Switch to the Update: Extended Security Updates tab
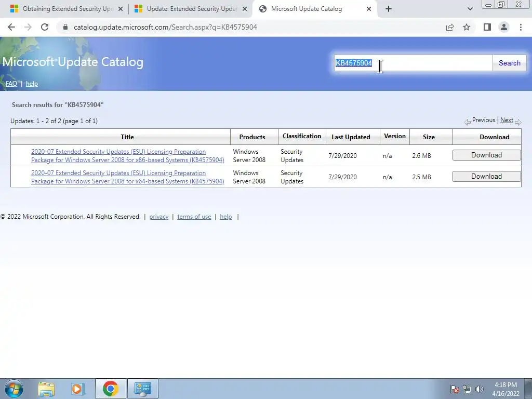This screenshot has height=399, width=532. [191, 9]
